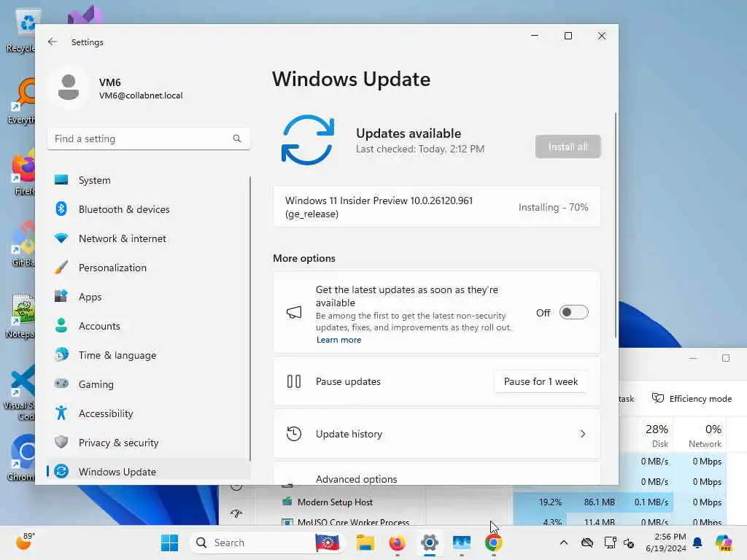747x560 pixels.
Task: Click Efficiency mode in Task Manager
Action: pyautogui.click(x=692, y=399)
